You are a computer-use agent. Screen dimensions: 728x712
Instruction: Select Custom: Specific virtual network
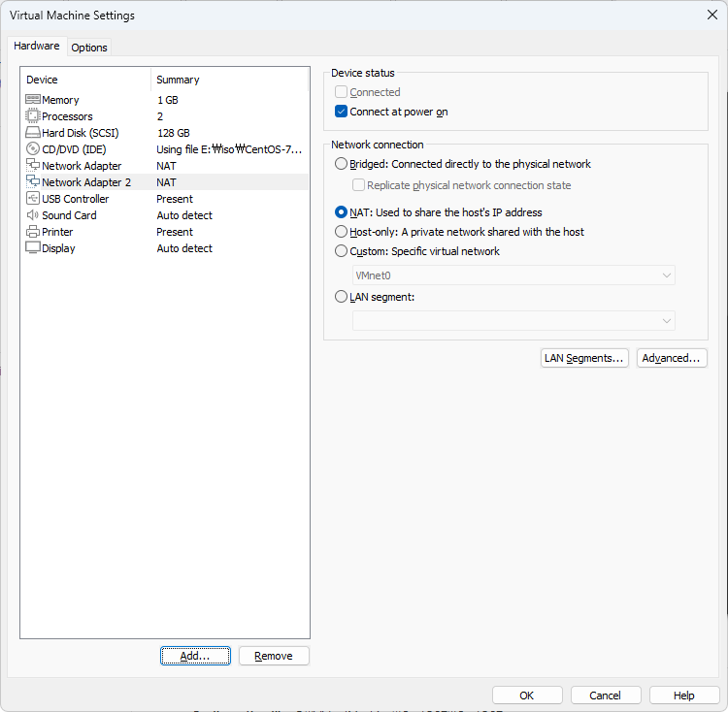[341, 251]
